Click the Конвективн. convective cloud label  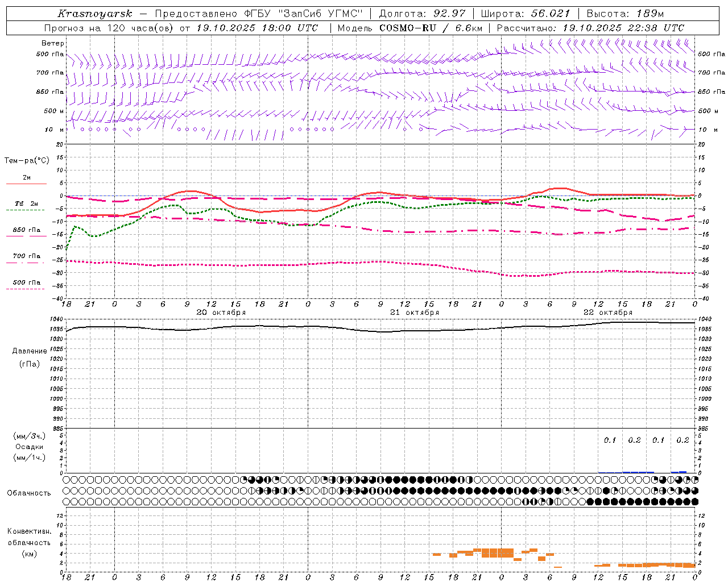pyautogui.click(x=30, y=531)
